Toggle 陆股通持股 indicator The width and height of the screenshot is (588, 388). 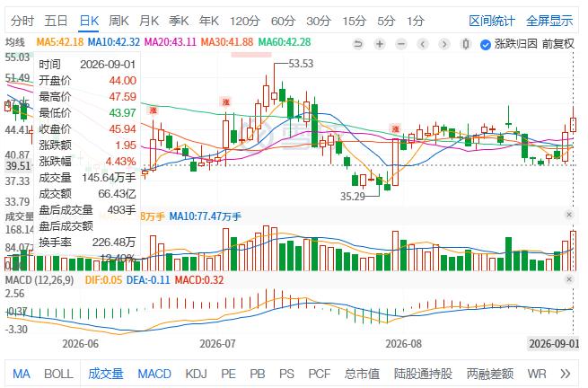click(423, 374)
